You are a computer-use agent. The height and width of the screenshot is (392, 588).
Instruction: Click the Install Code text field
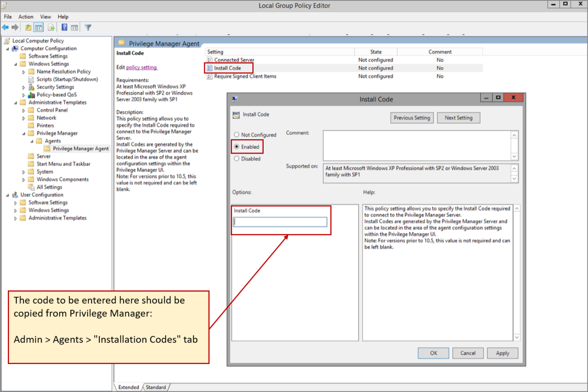[280, 222]
